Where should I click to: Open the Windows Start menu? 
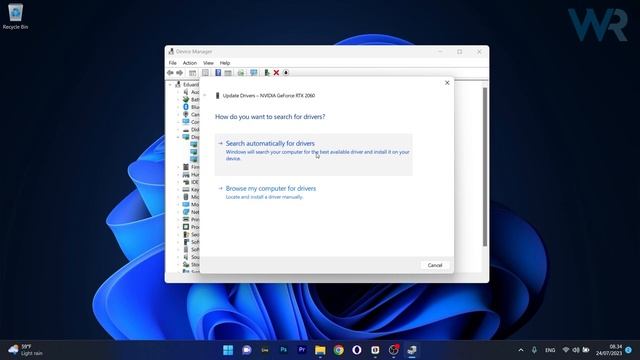click(x=228, y=350)
